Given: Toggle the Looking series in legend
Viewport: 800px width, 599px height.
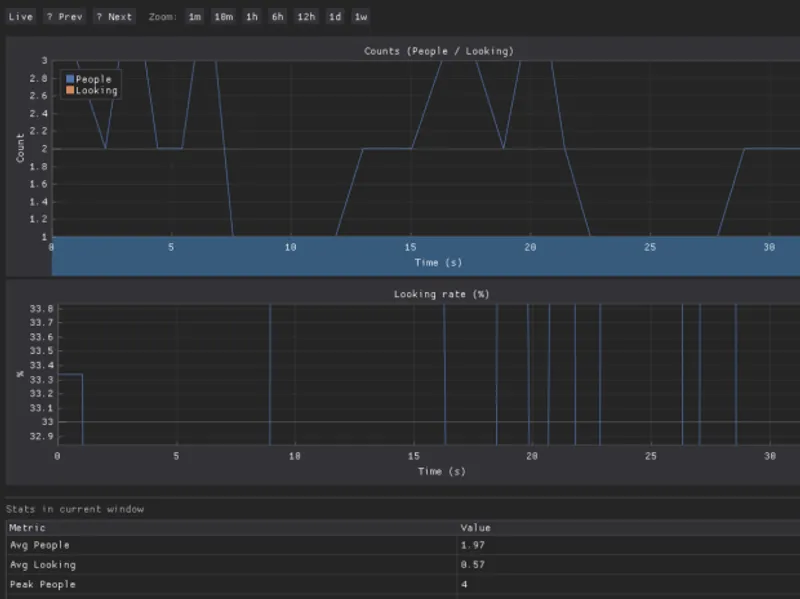Looking at the screenshot, I should pos(97,91).
